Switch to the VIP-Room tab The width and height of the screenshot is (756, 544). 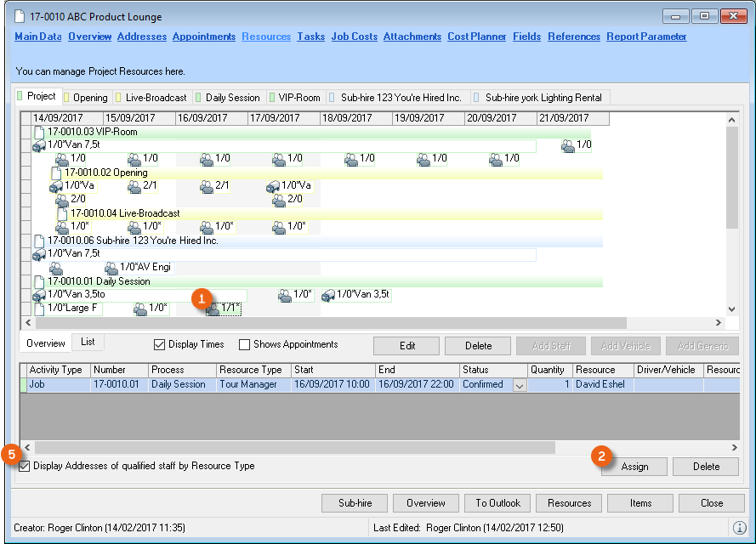292,98
